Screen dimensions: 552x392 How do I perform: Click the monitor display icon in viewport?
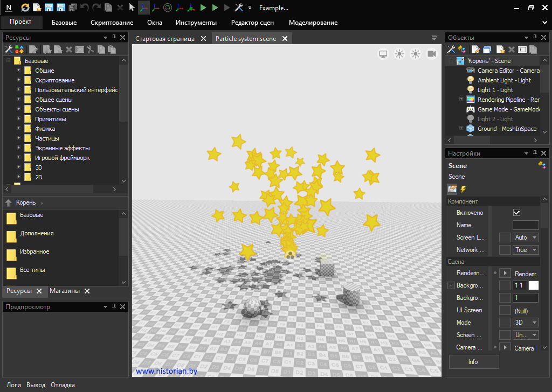pos(383,54)
